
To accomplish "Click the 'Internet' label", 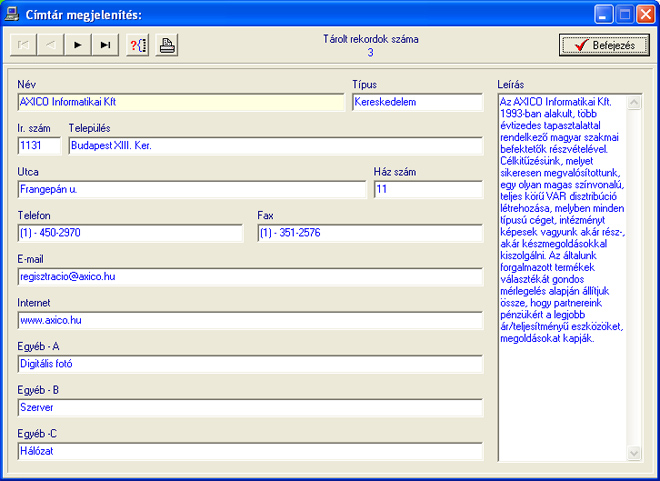I will 34,303.
